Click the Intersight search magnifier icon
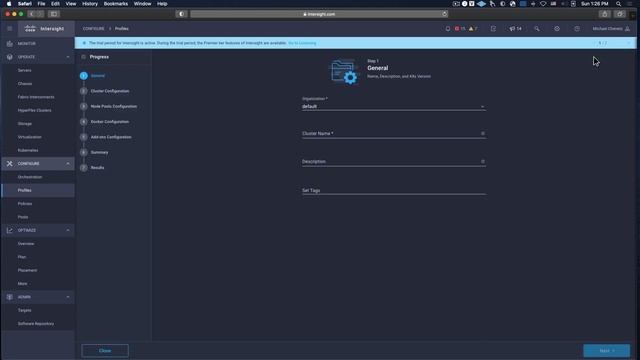Screen dimensions: 640x360 [x=537, y=29]
